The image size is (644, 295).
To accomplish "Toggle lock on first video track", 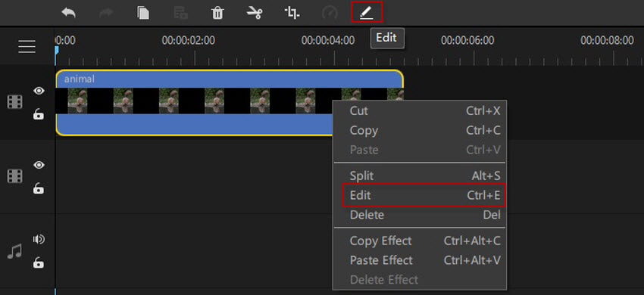I will point(39,114).
